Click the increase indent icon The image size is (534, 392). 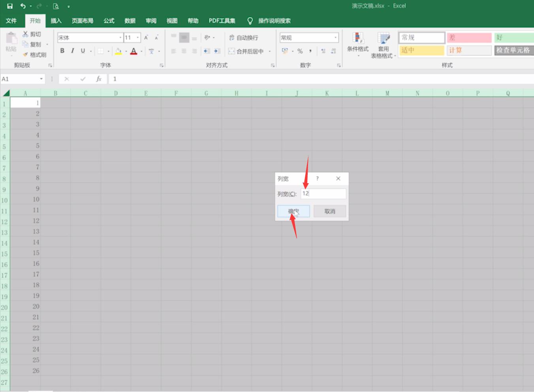pos(217,51)
